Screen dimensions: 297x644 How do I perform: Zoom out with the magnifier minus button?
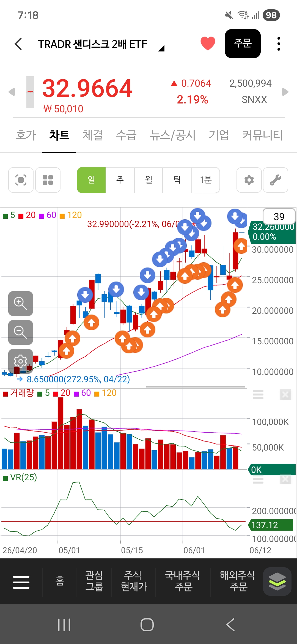(x=21, y=332)
